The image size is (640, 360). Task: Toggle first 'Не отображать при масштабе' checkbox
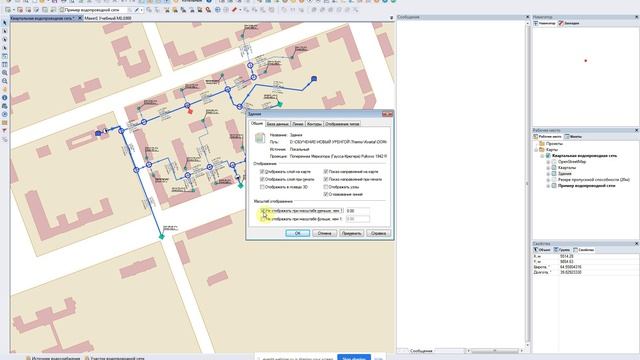[x=263, y=211]
